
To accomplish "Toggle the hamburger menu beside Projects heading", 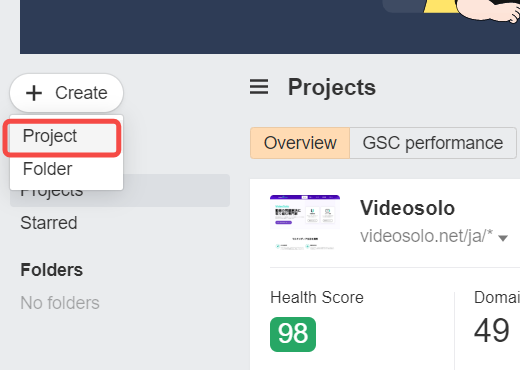I will [259, 87].
